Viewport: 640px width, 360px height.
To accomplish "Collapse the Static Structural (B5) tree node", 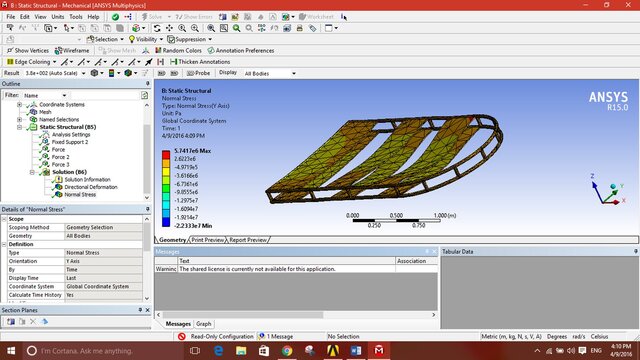I will pyautogui.click(x=20, y=127).
